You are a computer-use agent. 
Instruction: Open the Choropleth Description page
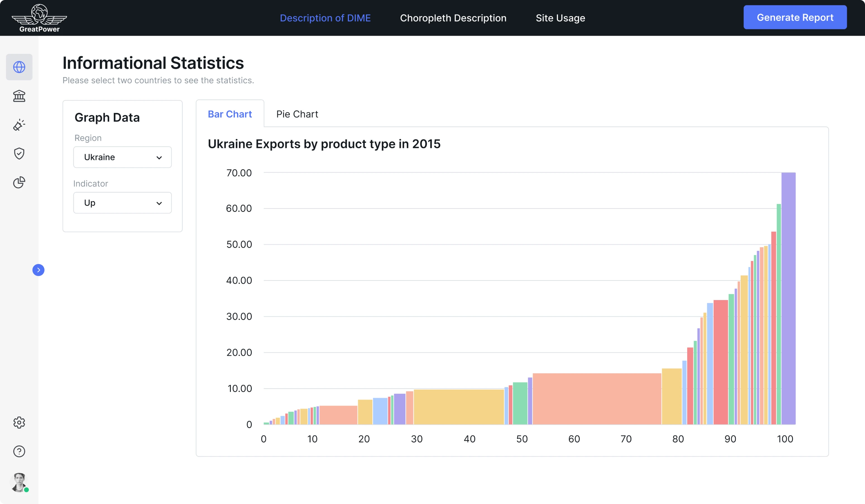coord(453,18)
